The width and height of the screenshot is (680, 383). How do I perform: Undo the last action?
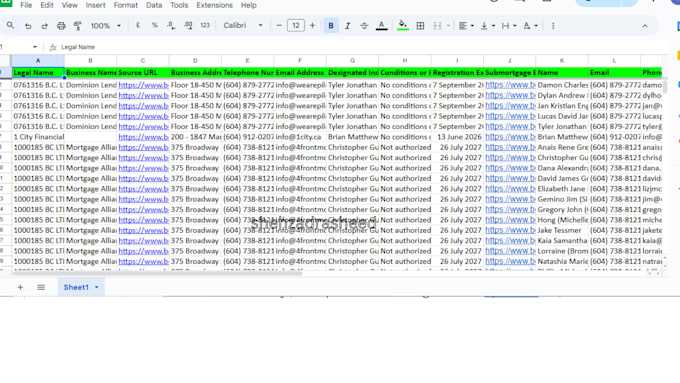coord(28,26)
